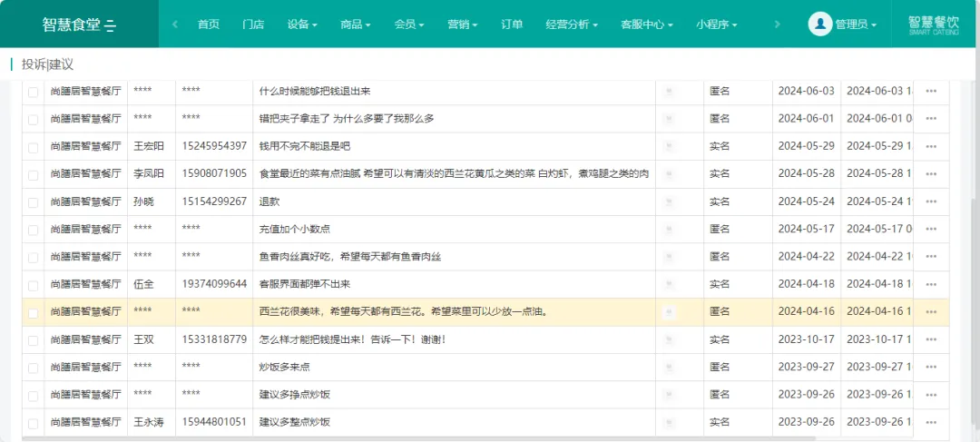Click the 智慧食堂 brand title
Viewport: 980px width, 442px height.
[x=72, y=25]
